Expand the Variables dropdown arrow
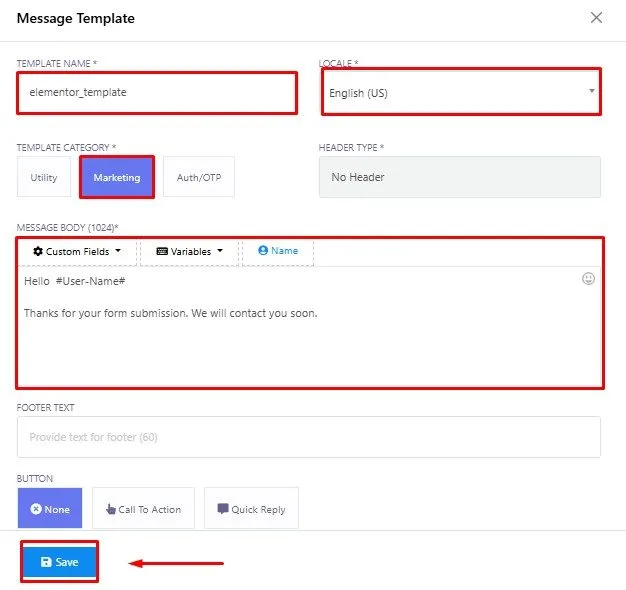 [x=220, y=251]
